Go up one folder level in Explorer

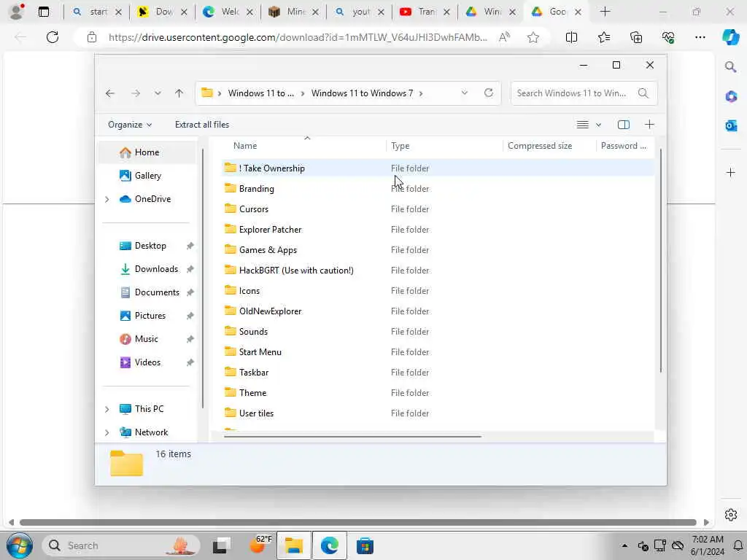click(179, 93)
